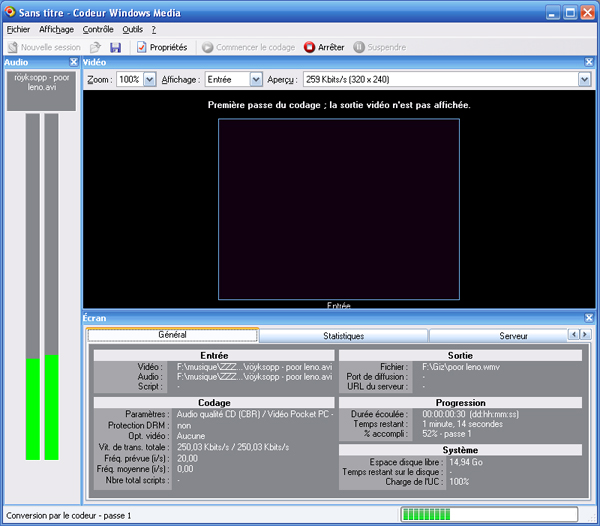Image resolution: width=600 pixels, height=526 pixels.
Task: Select the röyksopp - poor leno.avi audio source
Action: 41,91
